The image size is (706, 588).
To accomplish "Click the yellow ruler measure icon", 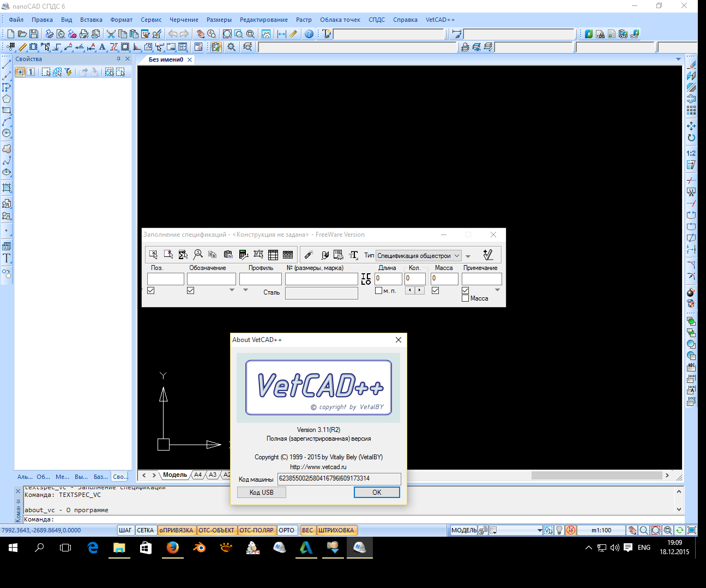I will [293, 34].
